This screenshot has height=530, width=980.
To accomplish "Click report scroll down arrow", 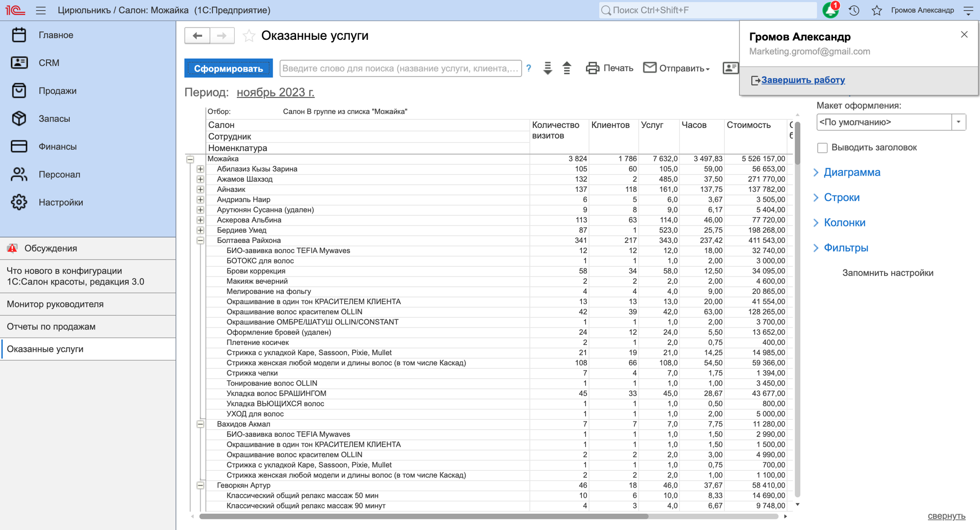I will [x=797, y=505].
